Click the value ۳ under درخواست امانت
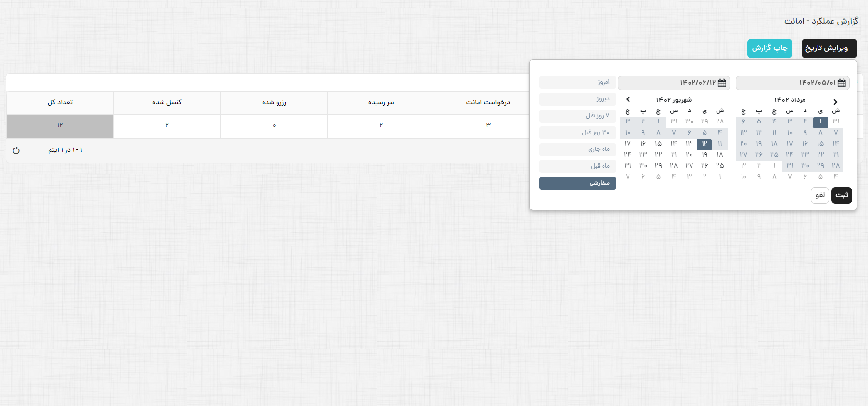 [x=488, y=125]
